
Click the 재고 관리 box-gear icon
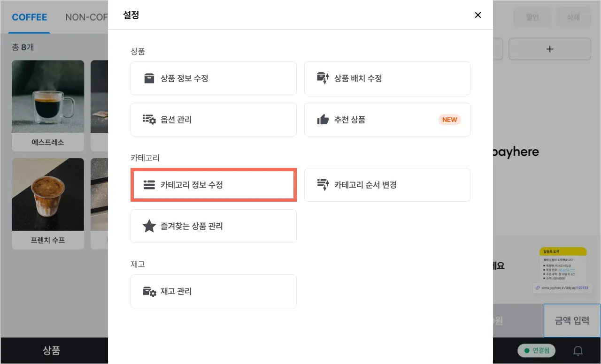[x=149, y=291]
